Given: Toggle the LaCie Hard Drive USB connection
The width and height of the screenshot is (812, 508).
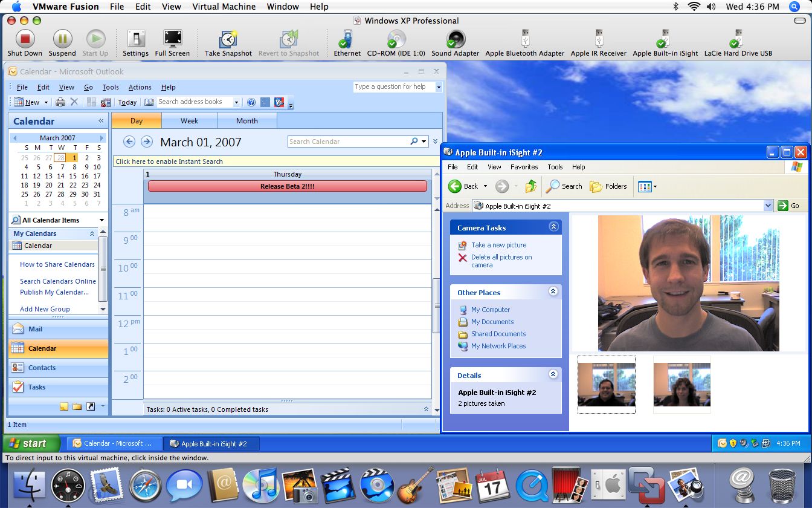Looking at the screenshot, I should click(x=738, y=44).
